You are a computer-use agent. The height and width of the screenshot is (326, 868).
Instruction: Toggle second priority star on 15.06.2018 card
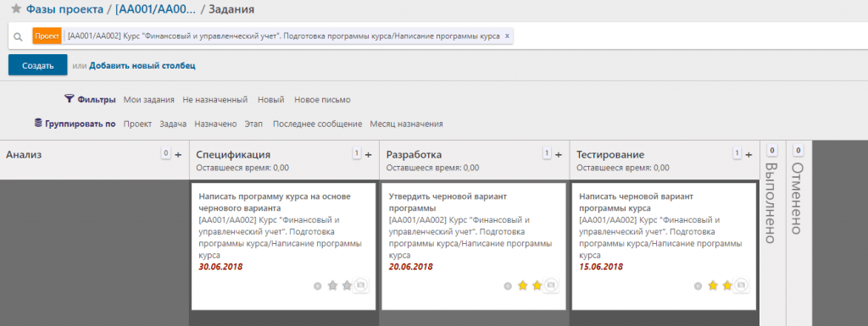(727, 285)
